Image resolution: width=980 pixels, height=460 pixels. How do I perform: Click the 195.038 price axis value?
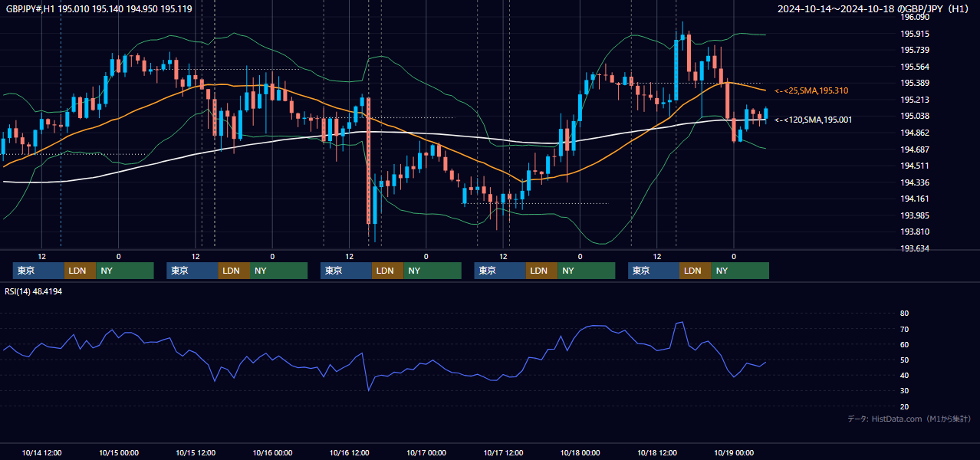915,116
